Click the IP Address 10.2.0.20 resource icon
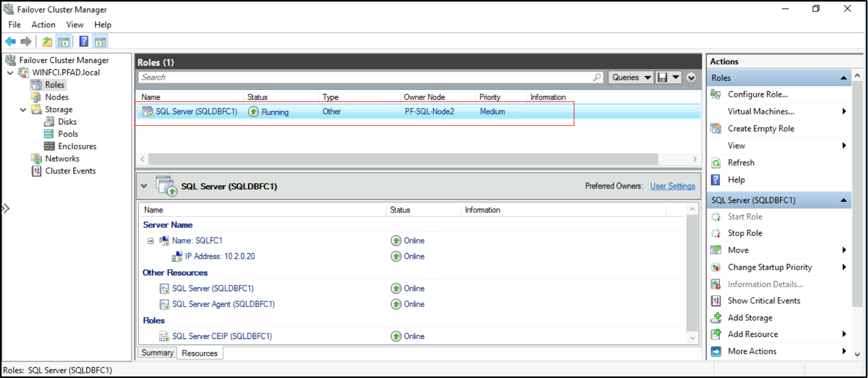This screenshot has height=378, width=868. [177, 257]
